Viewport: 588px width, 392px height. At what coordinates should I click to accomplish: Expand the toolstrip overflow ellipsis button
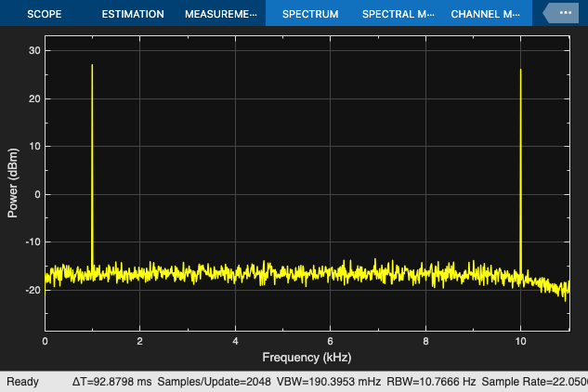pos(561,13)
